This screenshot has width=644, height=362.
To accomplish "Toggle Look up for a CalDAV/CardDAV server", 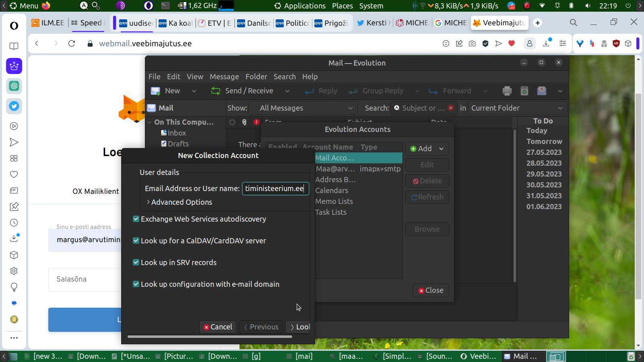I will point(136,241).
